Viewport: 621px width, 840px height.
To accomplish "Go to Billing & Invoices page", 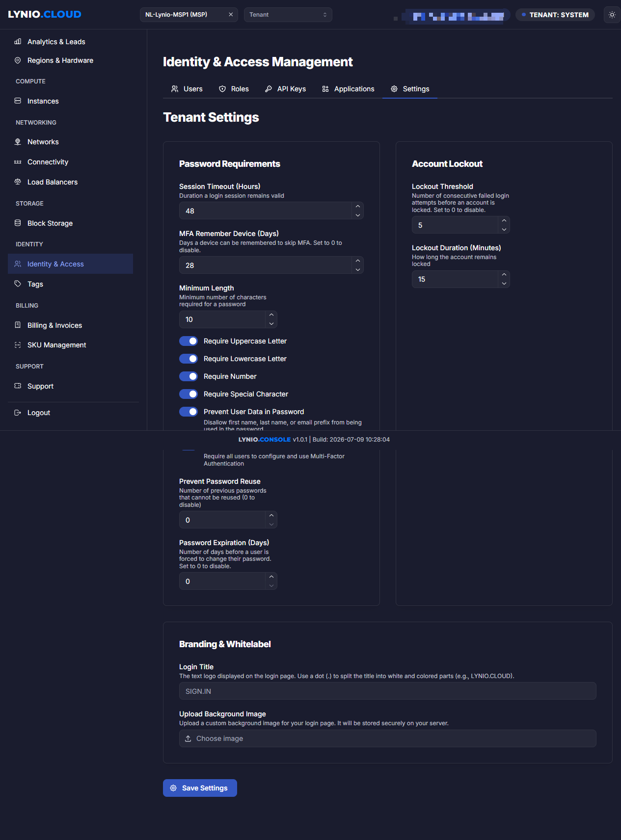I will pos(70,325).
